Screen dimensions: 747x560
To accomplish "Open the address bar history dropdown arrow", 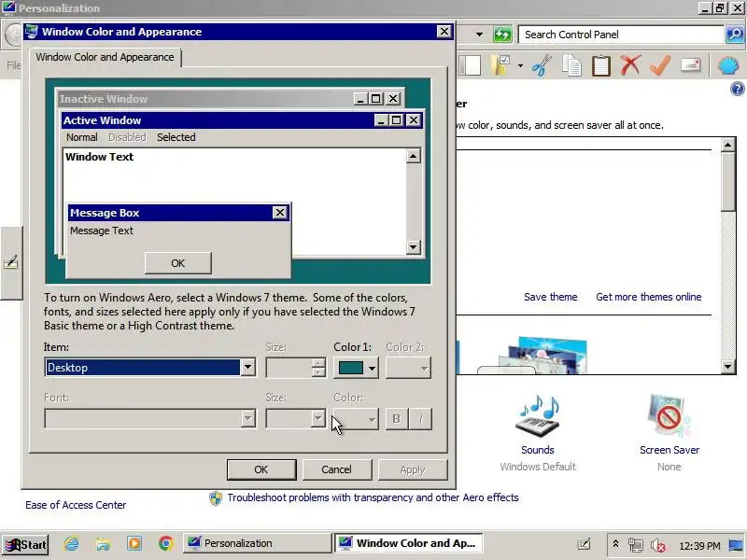I will point(479,35).
